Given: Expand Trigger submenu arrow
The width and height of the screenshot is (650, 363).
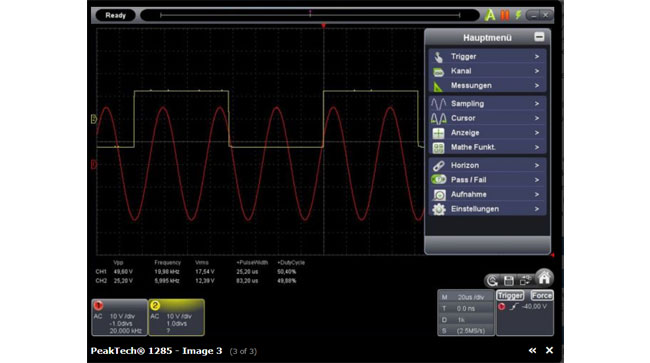Looking at the screenshot, I should 537,56.
